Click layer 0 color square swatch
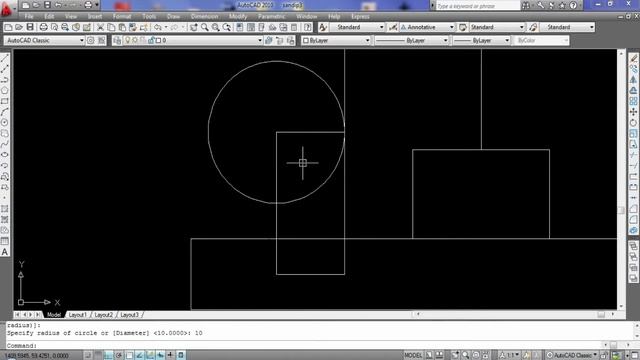 158,40
